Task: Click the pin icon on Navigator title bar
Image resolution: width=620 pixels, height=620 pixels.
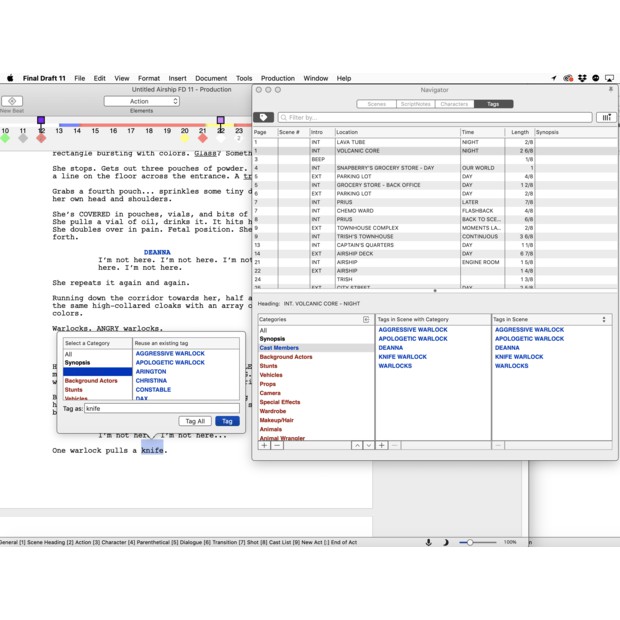Action: (611, 90)
